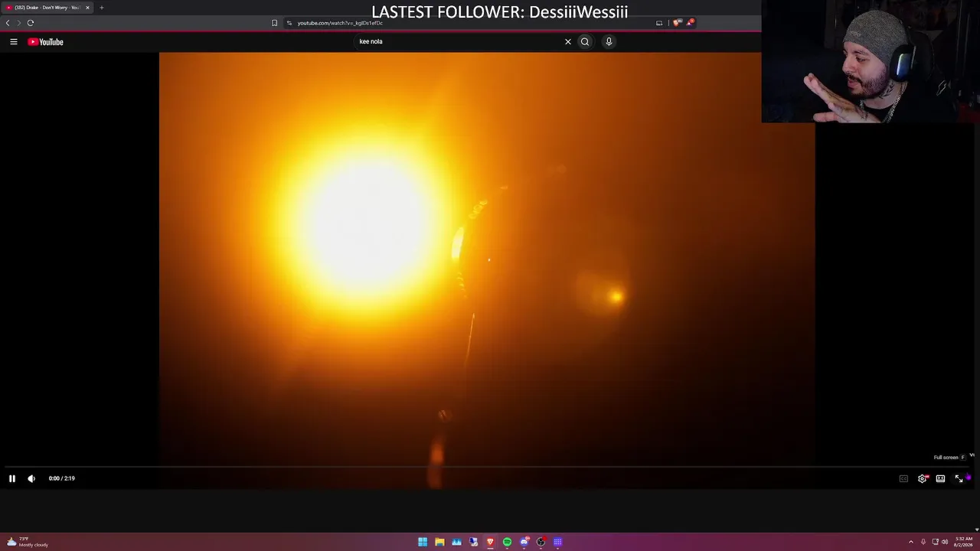Open a new browser tab
This screenshot has height=551, width=980.
click(101, 8)
